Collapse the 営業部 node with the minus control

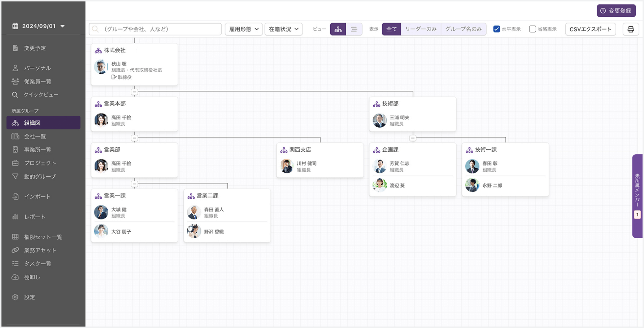(x=134, y=184)
